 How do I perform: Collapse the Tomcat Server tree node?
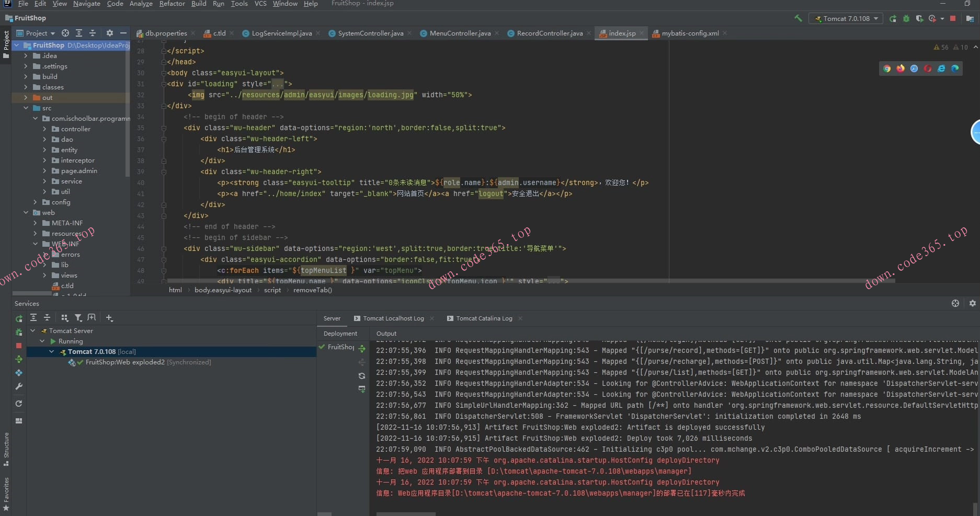pyautogui.click(x=33, y=331)
